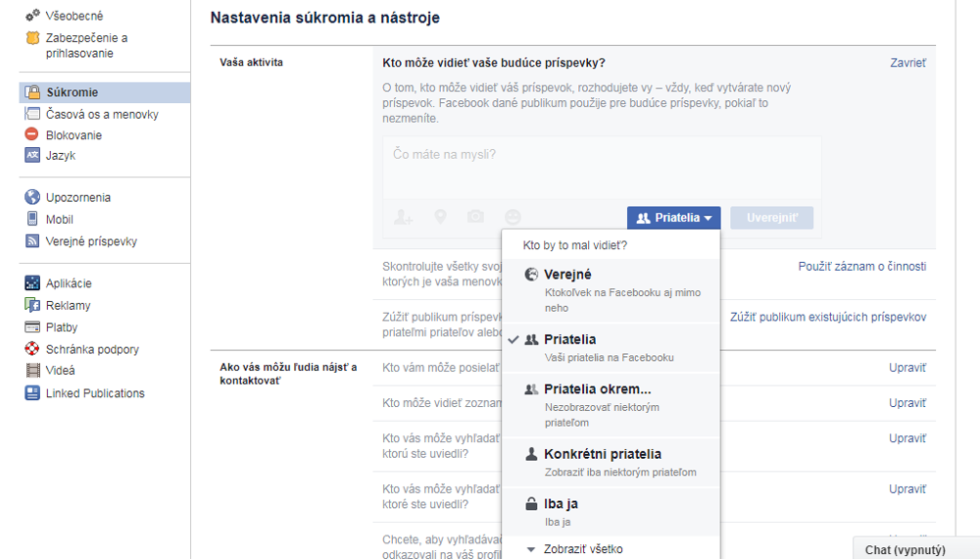This screenshot has height=559, width=980.
Task: Click the timeline icon beside Časová os
Action: tap(32, 114)
